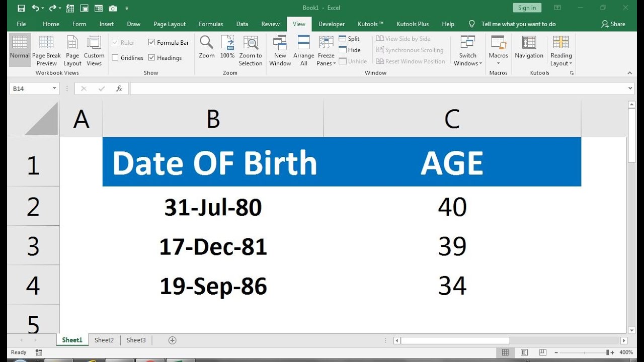Screen dimensions: 644x362
Task: Select the cell containing 31-Jul-80
Action: [213, 207]
